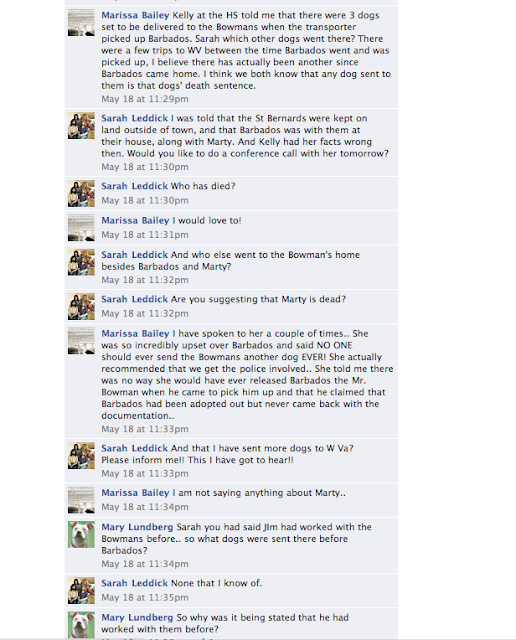Image resolution: width=516 pixels, height=640 pixels.
Task: Click the 'May 18 at 11:33pm' timestamp under Marissa's long comment
Action: 145,429
